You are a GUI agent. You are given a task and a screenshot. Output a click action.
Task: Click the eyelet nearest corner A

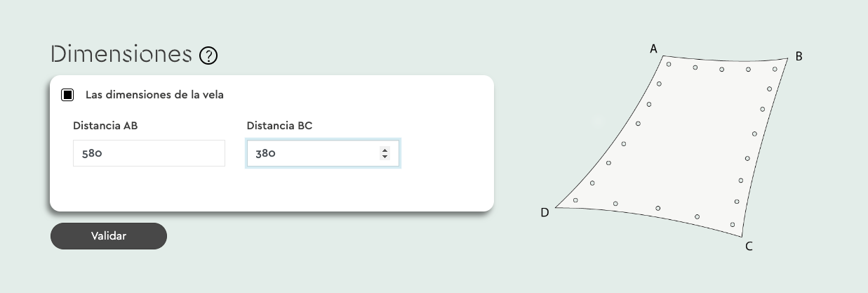pos(669,65)
